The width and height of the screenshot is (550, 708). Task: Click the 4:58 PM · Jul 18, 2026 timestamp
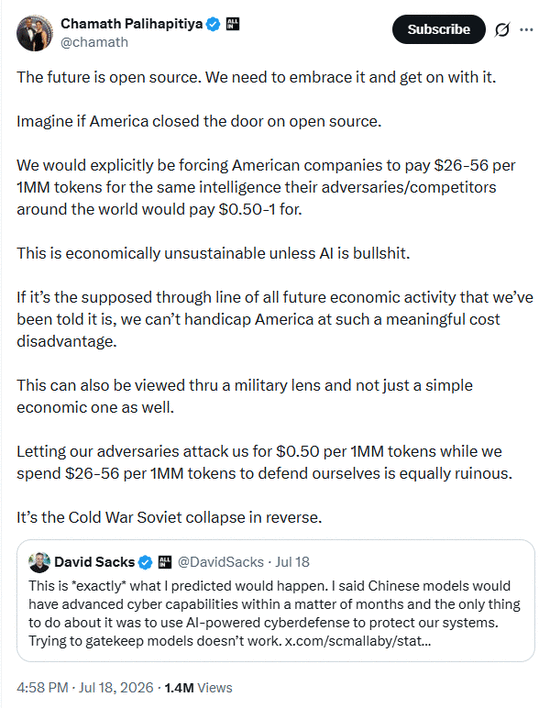[85, 688]
